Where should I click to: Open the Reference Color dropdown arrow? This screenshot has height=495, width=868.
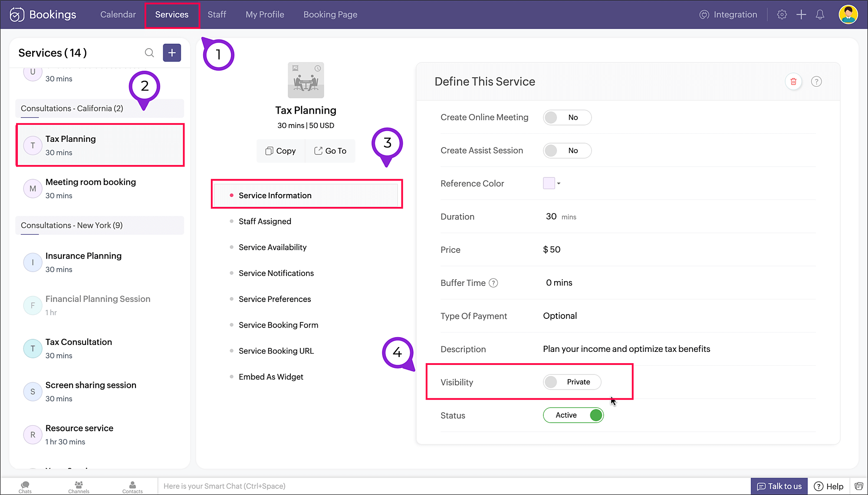[x=559, y=184]
